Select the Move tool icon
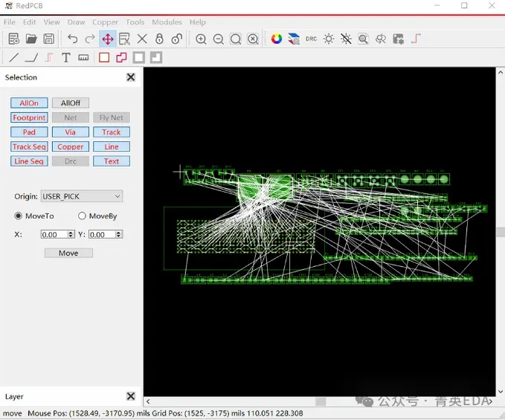This screenshot has height=420, width=505. tap(108, 39)
